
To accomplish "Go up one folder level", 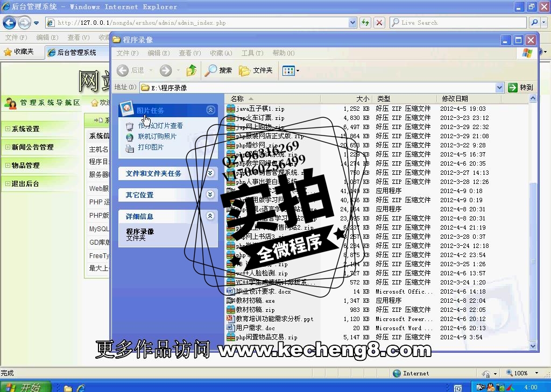I will [x=192, y=70].
